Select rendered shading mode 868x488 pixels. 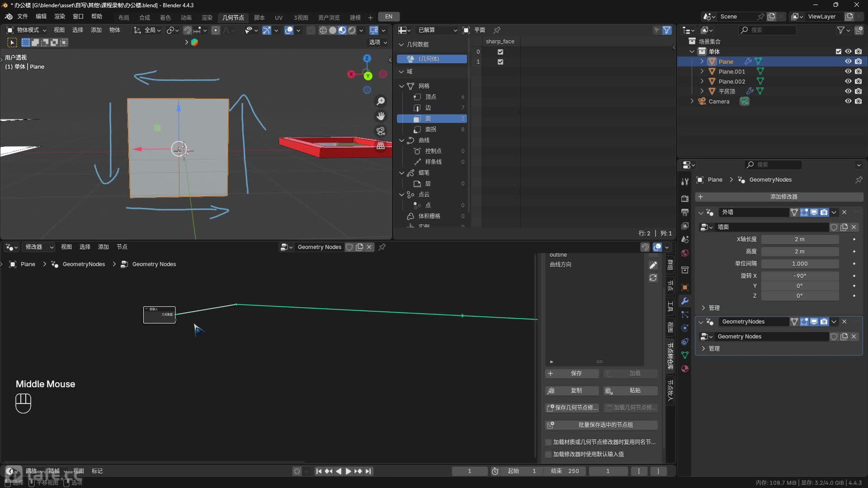click(352, 30)
